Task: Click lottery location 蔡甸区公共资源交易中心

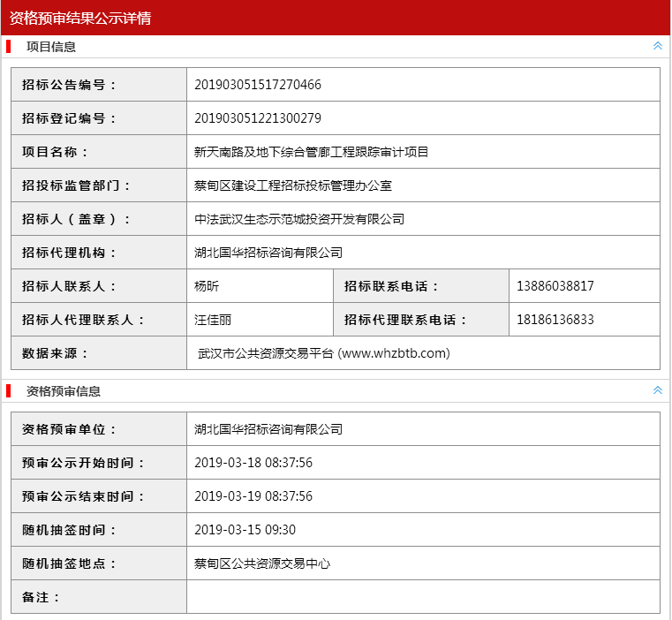Action: click(x=262, y=563)
